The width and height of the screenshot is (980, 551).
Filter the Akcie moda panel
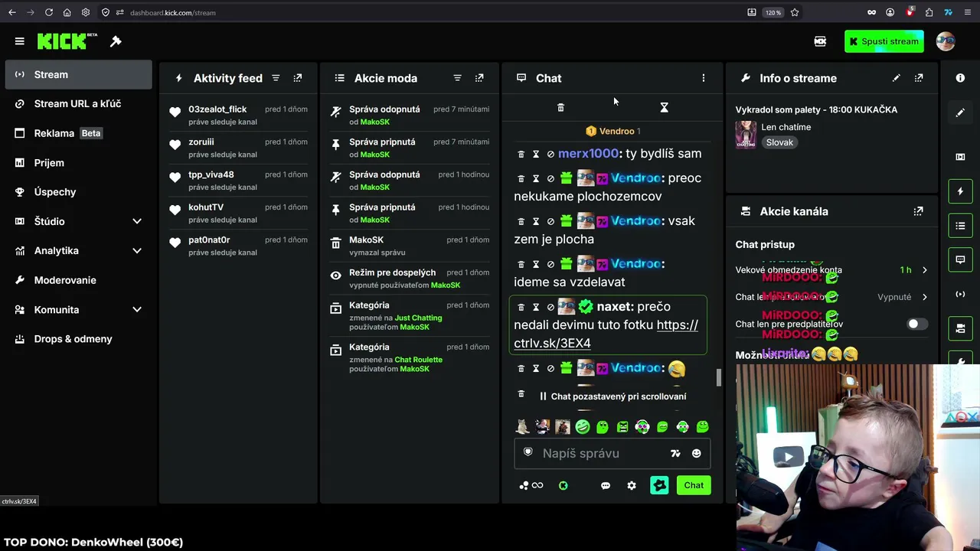(457, 78)
